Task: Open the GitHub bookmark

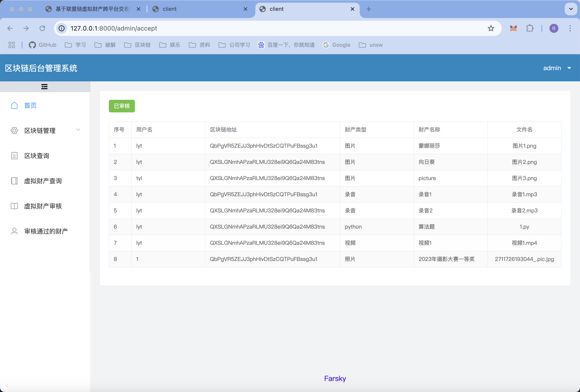Action: pyautogui.click(x=43, y=45)
